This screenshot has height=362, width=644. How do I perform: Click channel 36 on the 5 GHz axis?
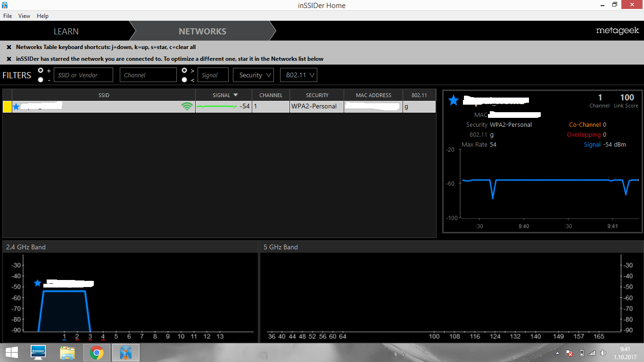[x=272, y=337]
